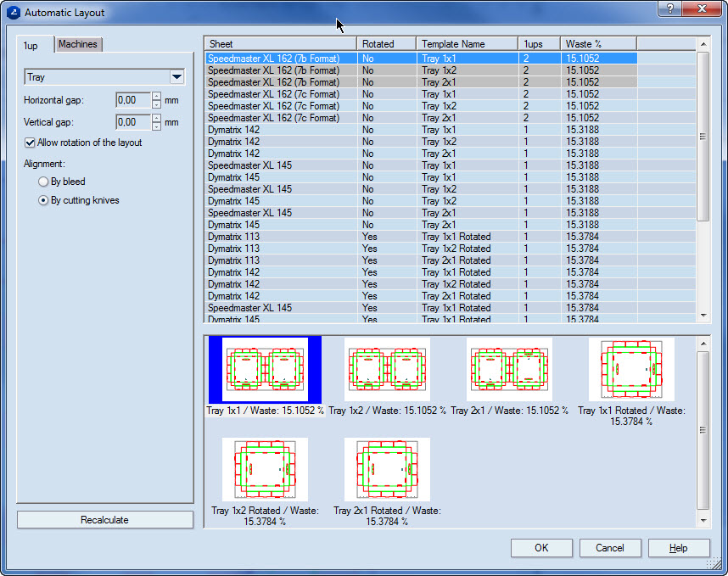Click the Recalculate button
Viewport: 728px width, 576px height.
104,519
